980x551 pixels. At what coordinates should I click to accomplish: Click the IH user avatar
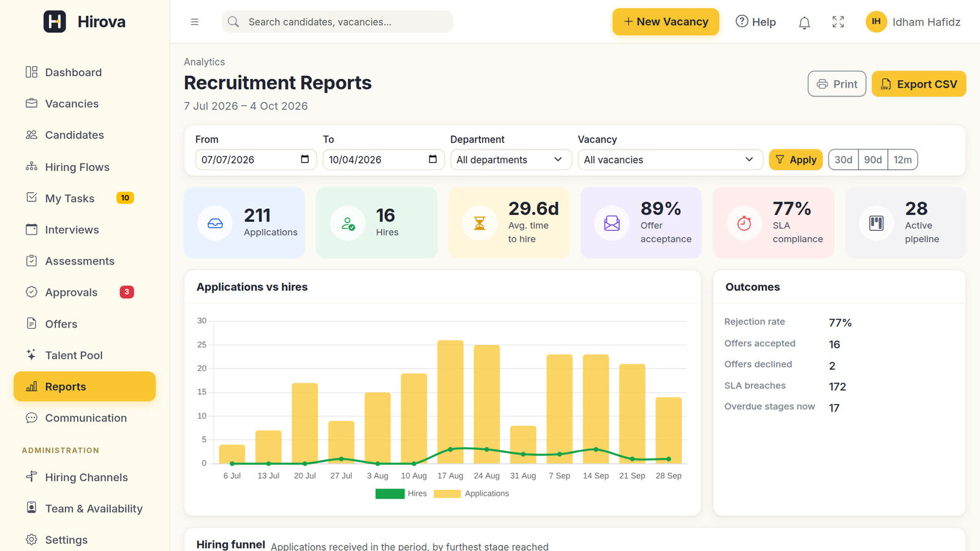point(876,21)
